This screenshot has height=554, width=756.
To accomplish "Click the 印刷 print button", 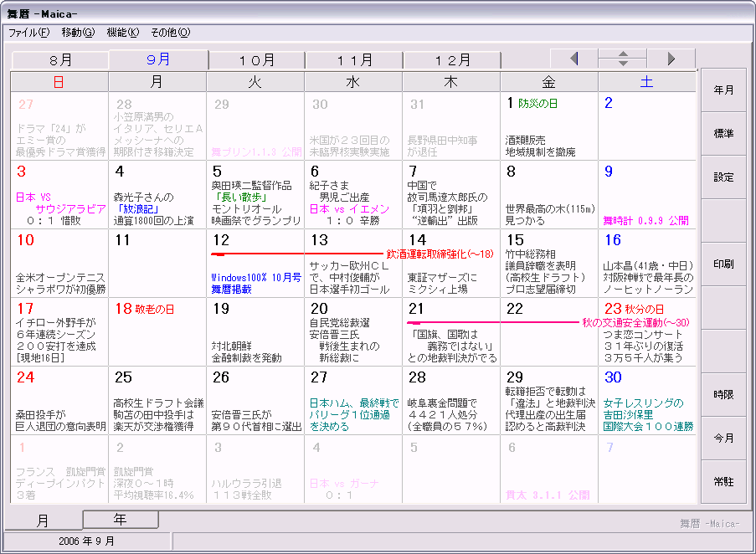I will click(723, 264).
